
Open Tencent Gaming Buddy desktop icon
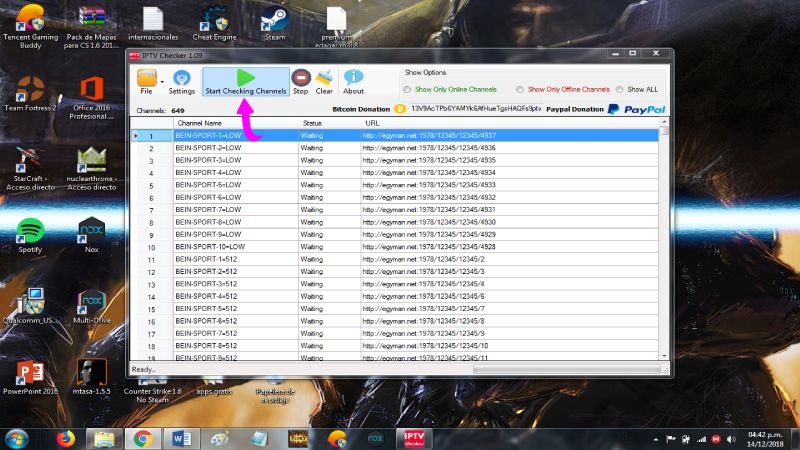(x=31, y=27)
